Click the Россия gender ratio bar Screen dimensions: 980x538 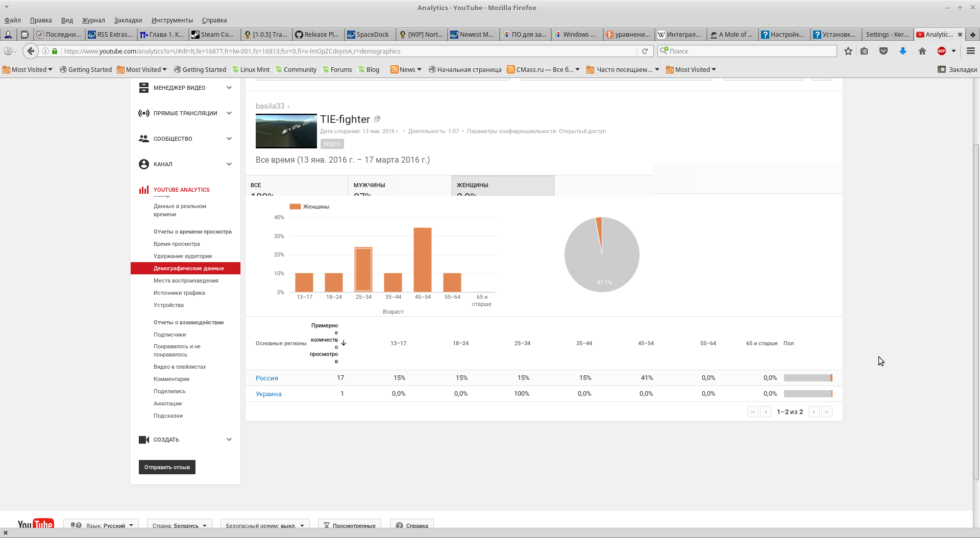808,378
